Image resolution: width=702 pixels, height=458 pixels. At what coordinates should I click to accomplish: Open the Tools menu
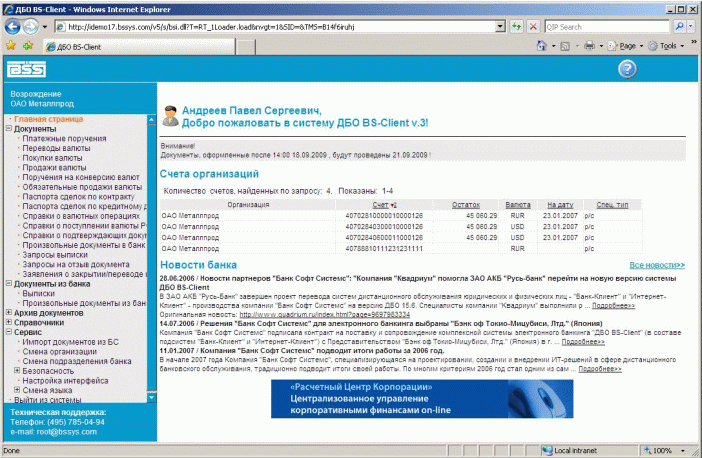666,46
